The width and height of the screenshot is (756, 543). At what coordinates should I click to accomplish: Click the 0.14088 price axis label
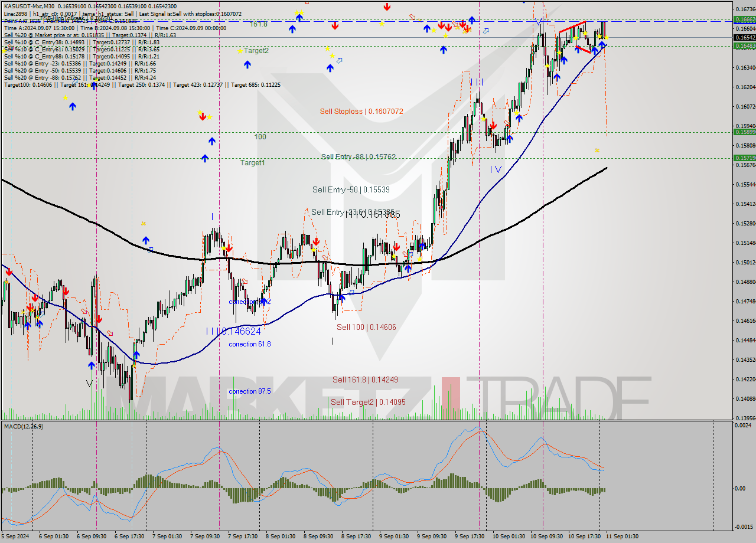coord(746,398)
